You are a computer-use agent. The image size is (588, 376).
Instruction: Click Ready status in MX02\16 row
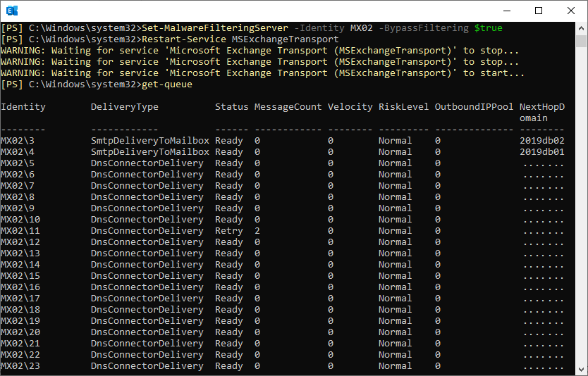[228, 287]
